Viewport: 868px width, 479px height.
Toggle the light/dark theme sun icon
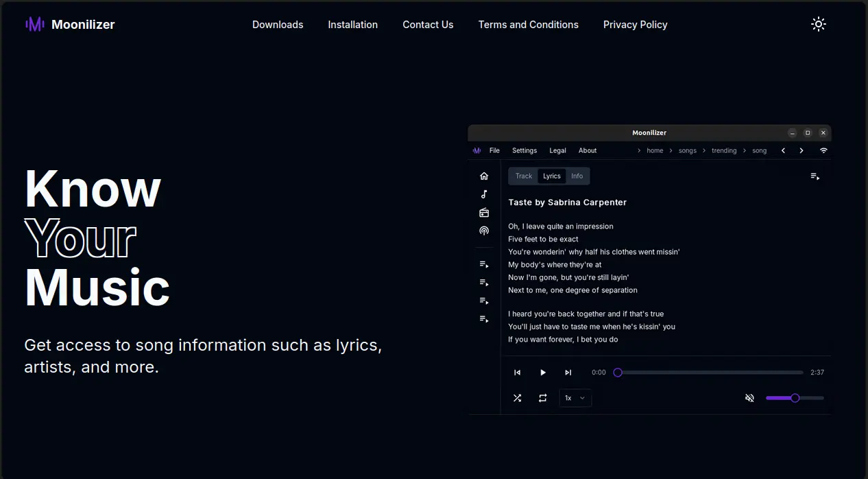(818, 24)
